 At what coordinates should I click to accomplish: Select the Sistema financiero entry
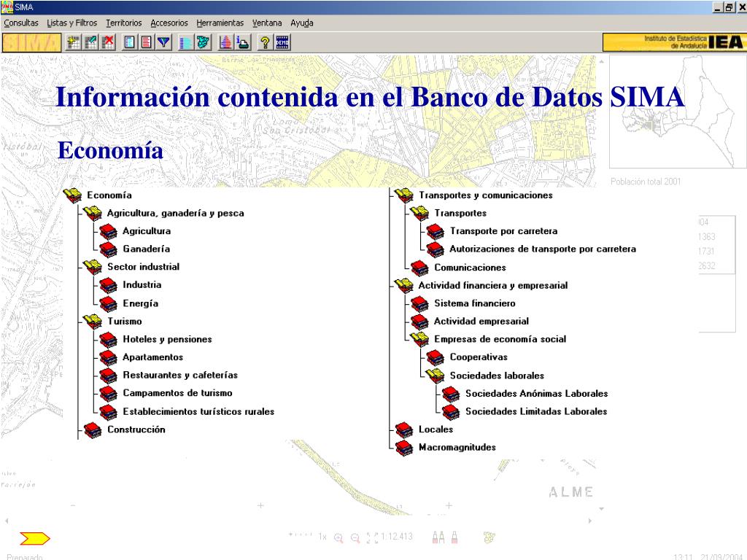[474, 303]
